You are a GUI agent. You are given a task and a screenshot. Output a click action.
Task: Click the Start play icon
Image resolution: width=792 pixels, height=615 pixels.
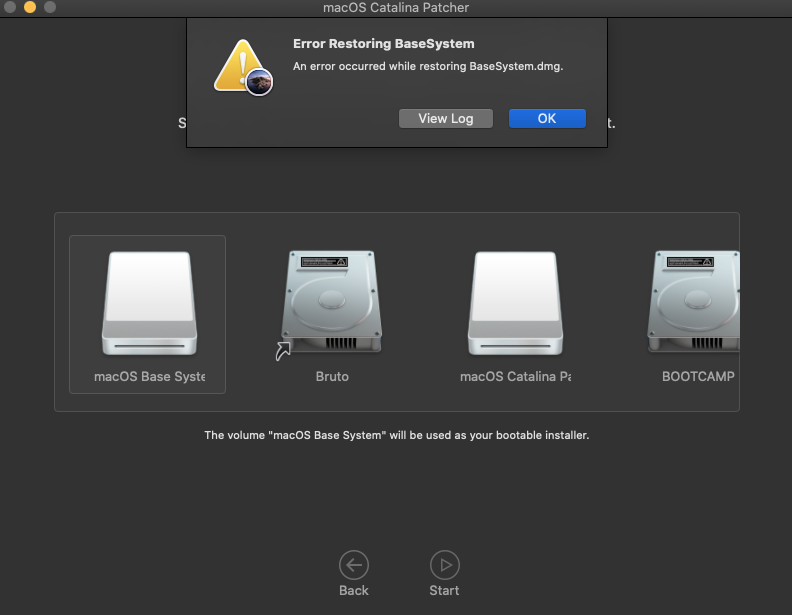point(444,565)
